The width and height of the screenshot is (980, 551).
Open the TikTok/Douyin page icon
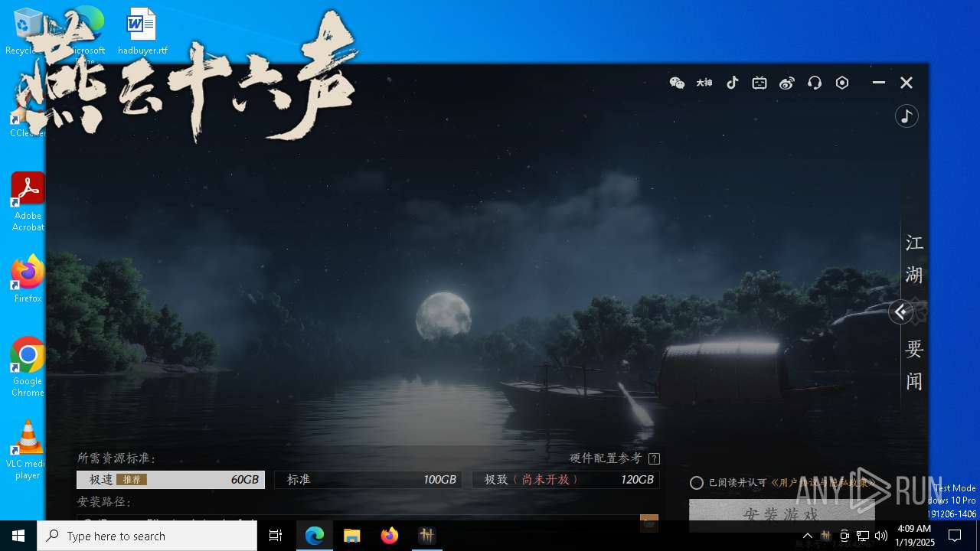(733, 83)
